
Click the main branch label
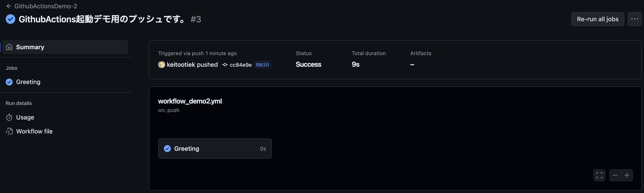point(262,65)
